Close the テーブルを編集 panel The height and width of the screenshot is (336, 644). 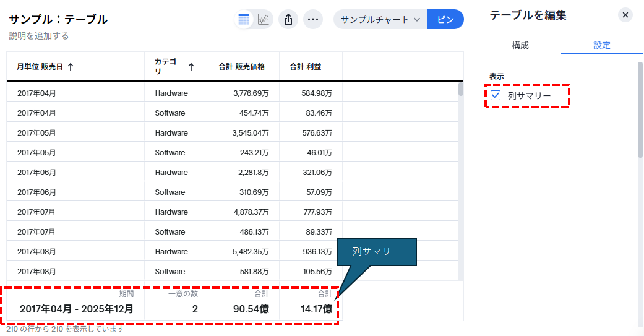click(x=625, y=15)
